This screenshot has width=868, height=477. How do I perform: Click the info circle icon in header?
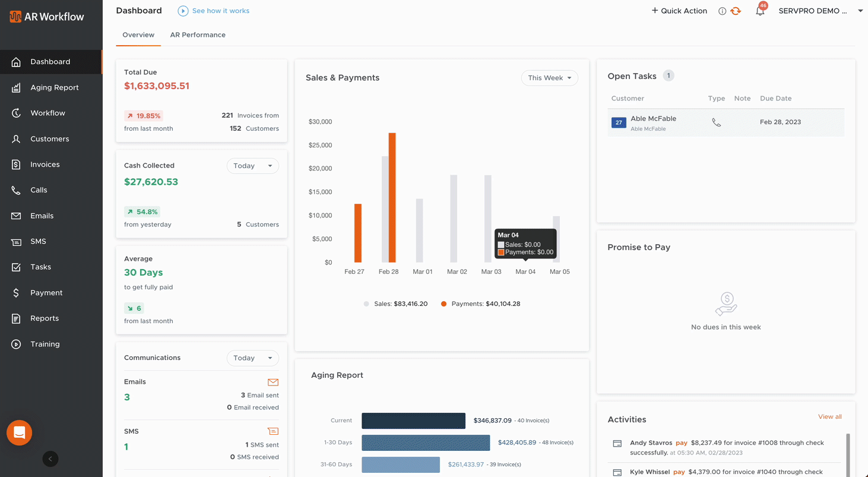coord(722,11)
